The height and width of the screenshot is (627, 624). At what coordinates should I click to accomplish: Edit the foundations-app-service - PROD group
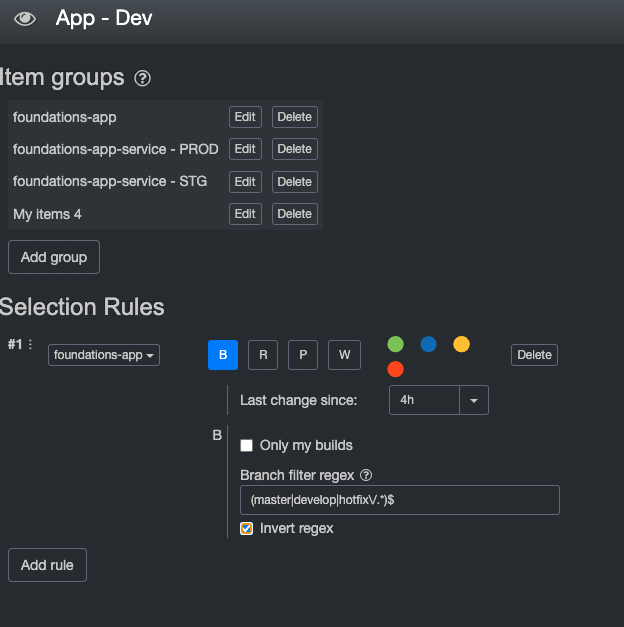(x=245, y=149)
